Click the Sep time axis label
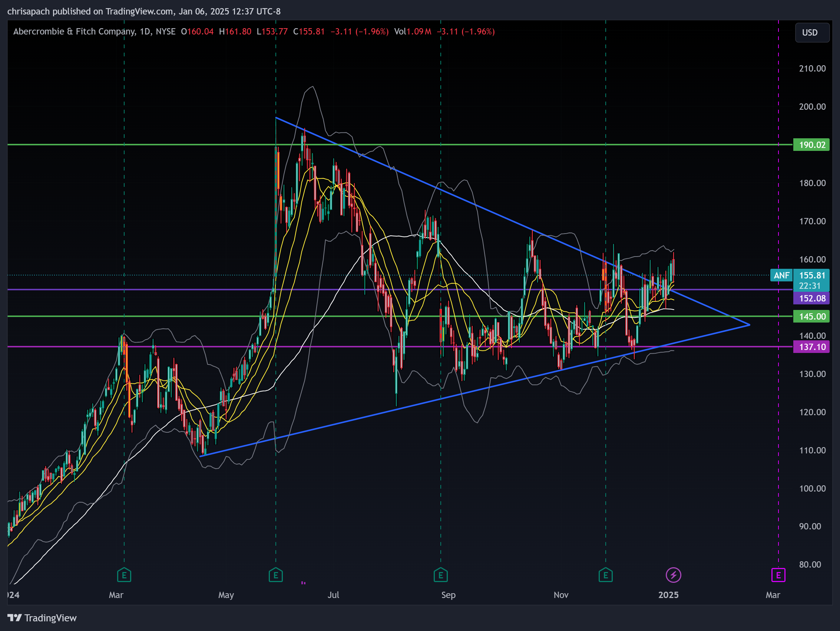840x631 pixels. pos(448,595)
